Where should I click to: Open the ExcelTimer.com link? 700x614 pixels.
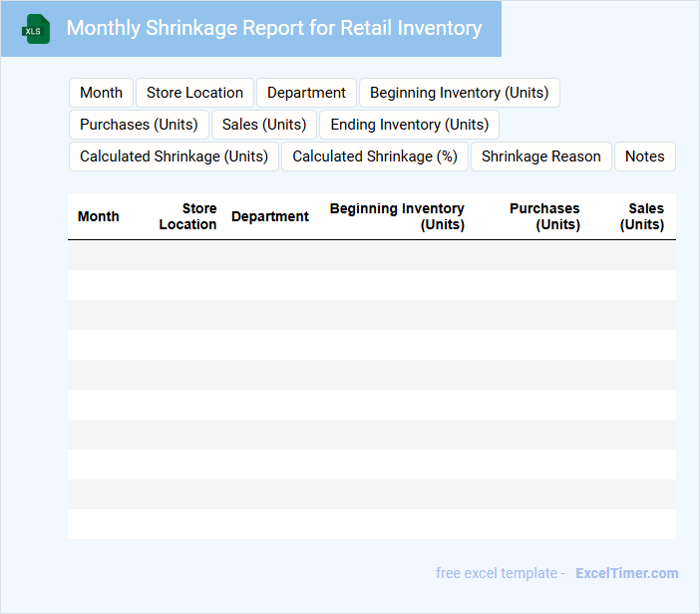(626, 573)
